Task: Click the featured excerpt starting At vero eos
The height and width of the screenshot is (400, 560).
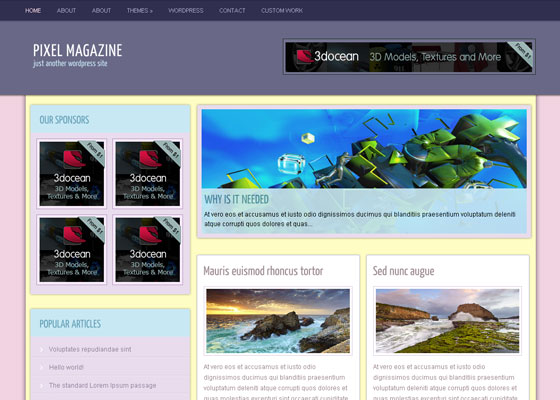Action: pyautogui.click(x=359, y=219)
